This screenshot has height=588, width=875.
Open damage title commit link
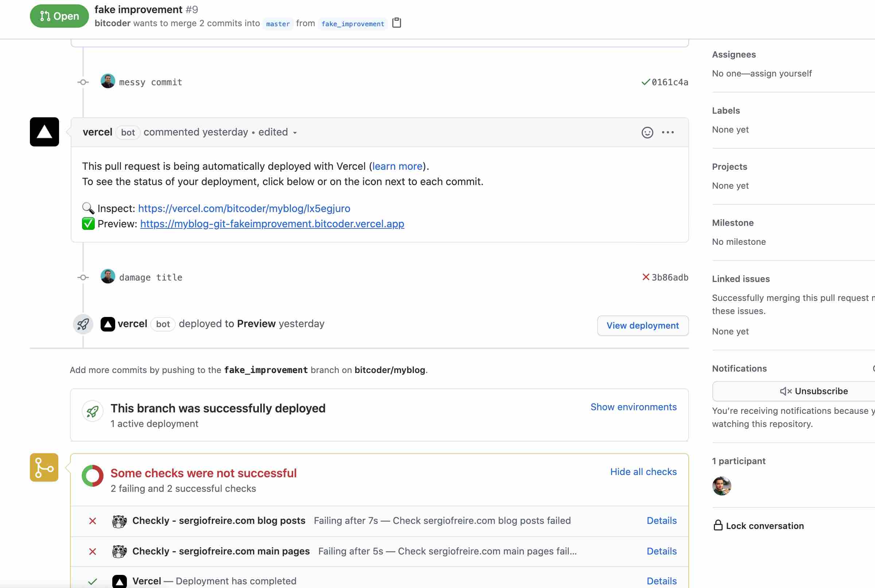coord(151,277)
